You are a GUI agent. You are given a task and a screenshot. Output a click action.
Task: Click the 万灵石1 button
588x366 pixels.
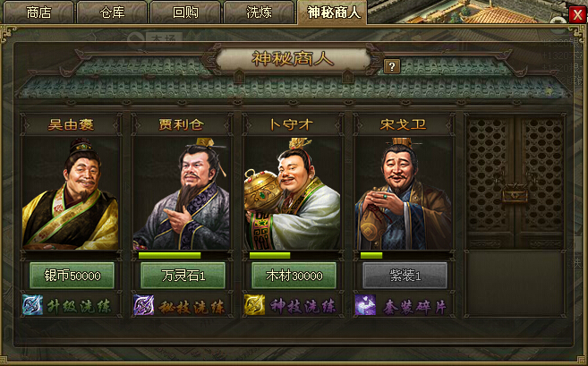click(x=183, y=276)
